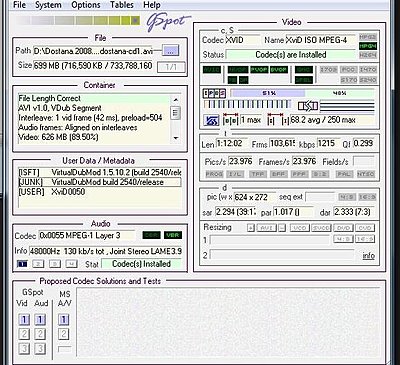Click MS A/V test button 1
Viewport: 400px width, 365px height.
click(x=64, y=320)
